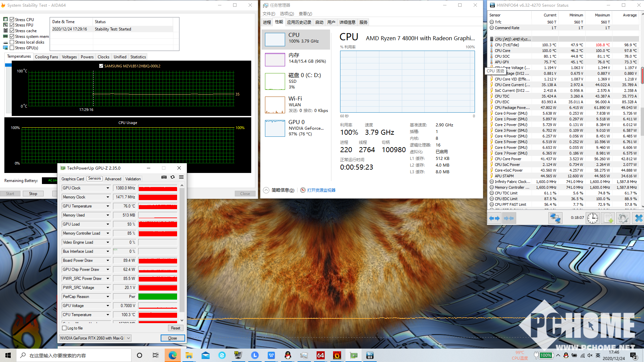Open File Explorer from the taskbar
This screenshot has height=362, width=644.
pyautogui.click(x=189, y=355)
